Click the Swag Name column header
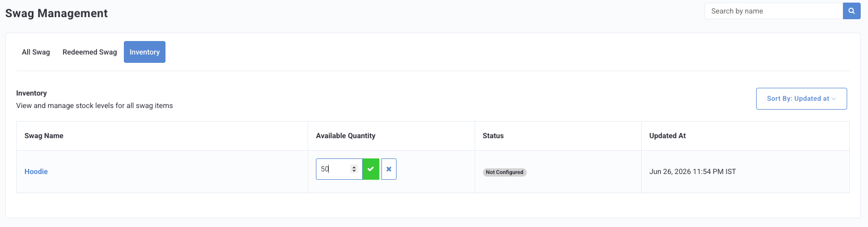The image size is (868, 227). click(x=44, y=136)
